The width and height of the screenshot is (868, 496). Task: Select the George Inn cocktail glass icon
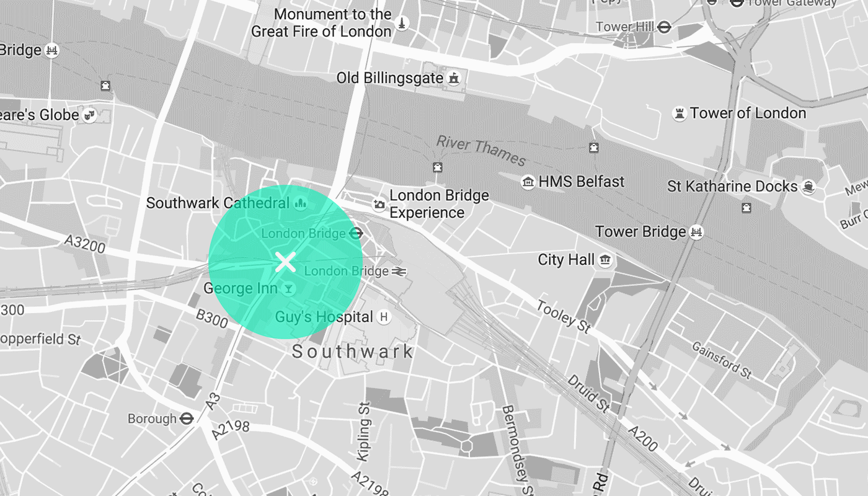[x=288, y=289]
